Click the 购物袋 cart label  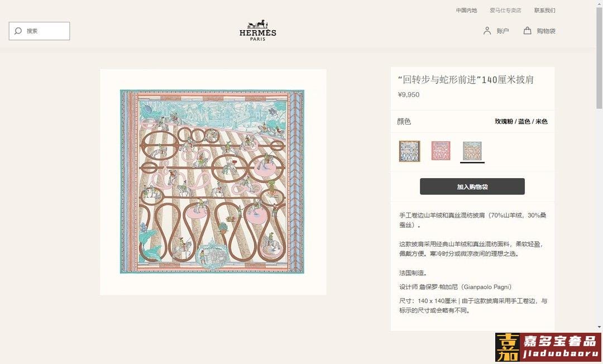coord(546,31)
